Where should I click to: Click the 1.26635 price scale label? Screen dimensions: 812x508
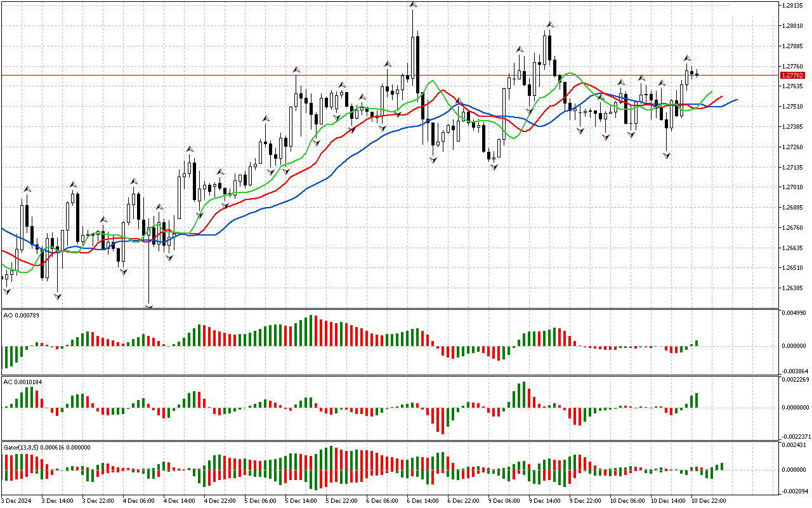(793, 248)
